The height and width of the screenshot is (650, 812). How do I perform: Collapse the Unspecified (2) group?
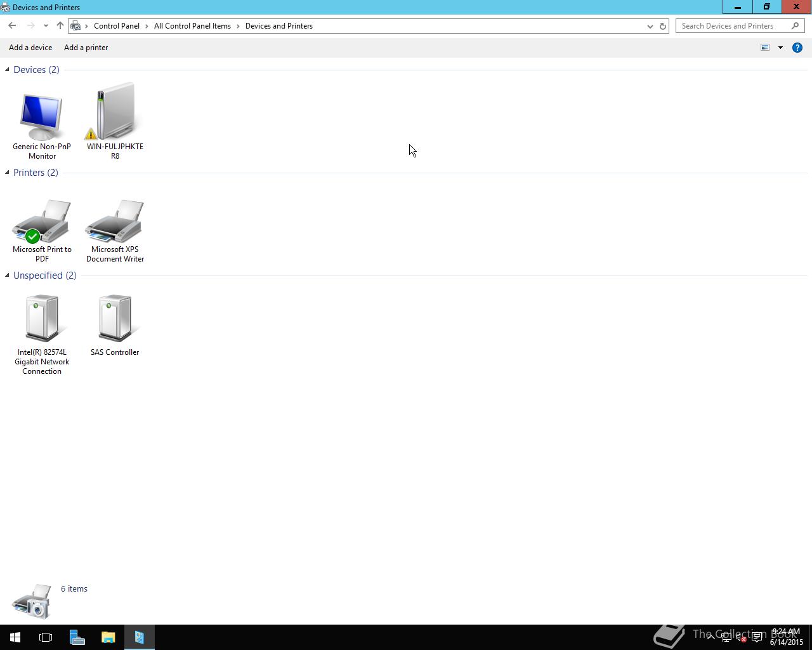pyautogui.click(x=7, y=275)
